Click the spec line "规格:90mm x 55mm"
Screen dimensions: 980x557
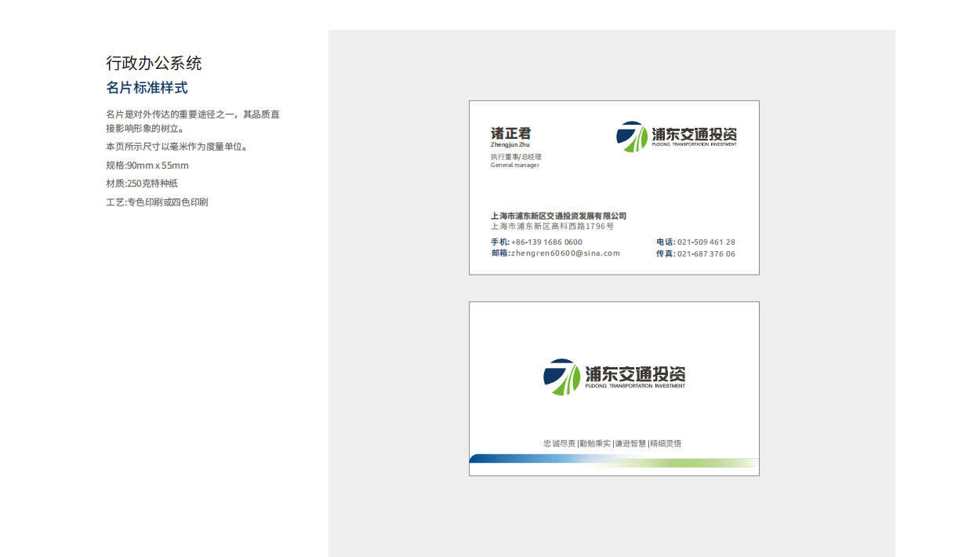click(147, 166)
